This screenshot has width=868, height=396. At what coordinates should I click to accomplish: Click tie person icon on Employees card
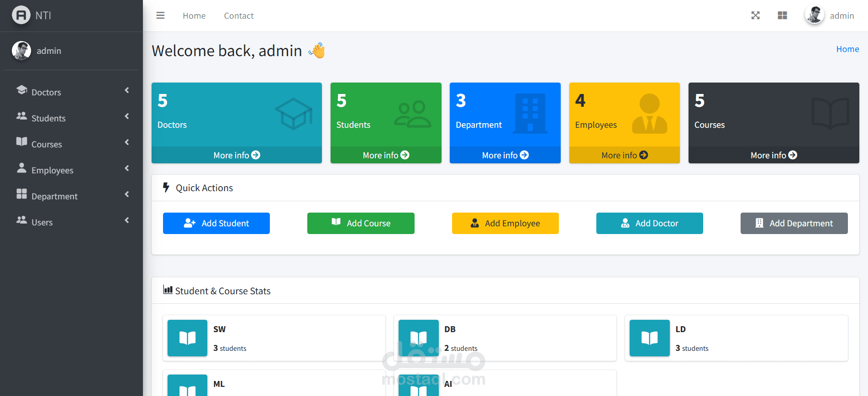point(649,114)
